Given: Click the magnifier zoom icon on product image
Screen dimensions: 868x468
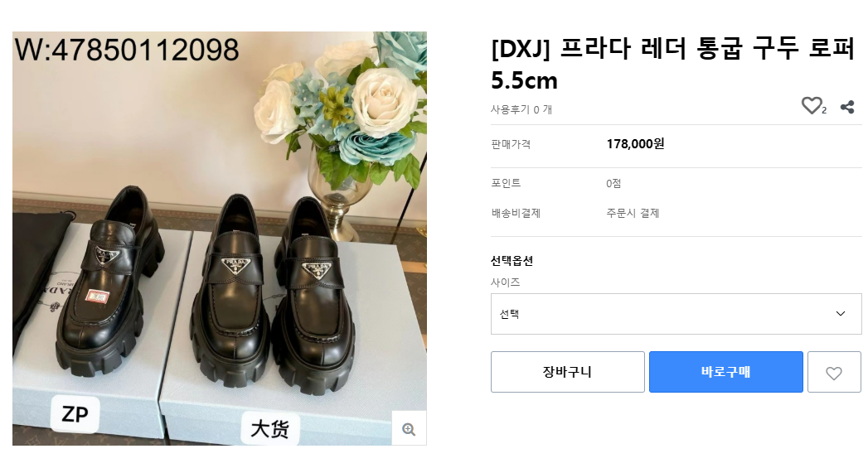Looking at the screenshot, I should [x=409, y=428].
